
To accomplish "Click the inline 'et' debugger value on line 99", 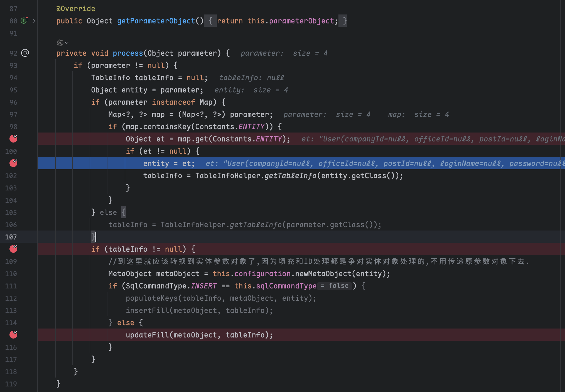I will point(390,139).
